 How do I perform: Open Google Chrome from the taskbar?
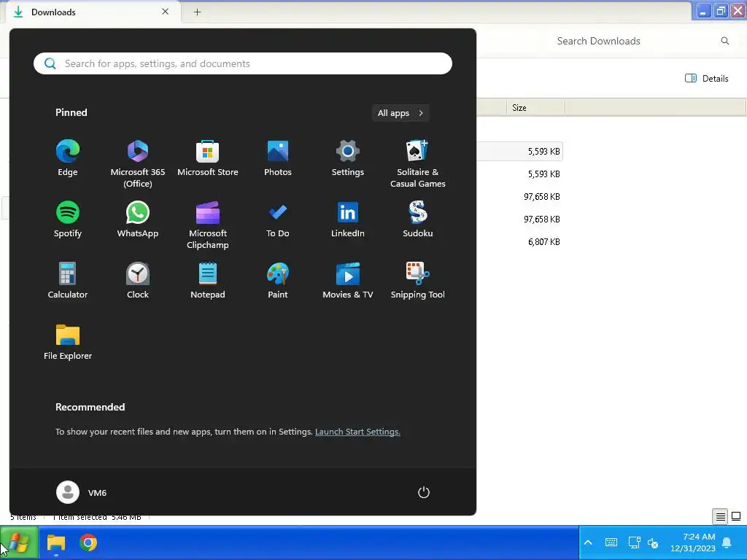click(x=88, y=542)
